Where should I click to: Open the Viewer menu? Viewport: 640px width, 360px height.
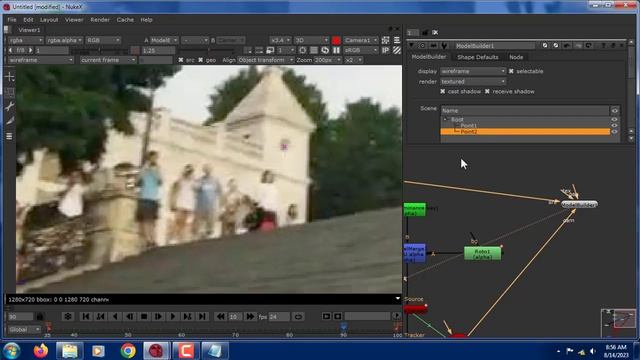[74, 20]
